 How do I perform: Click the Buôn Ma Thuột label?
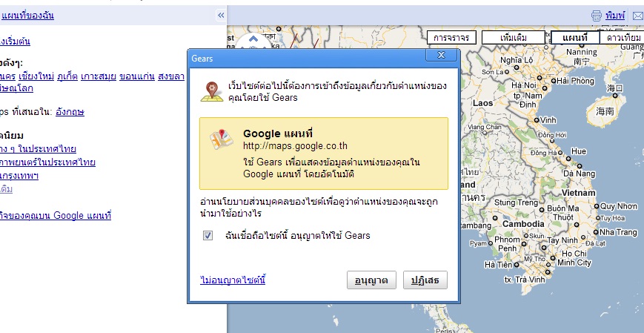[x=562, y=213]
